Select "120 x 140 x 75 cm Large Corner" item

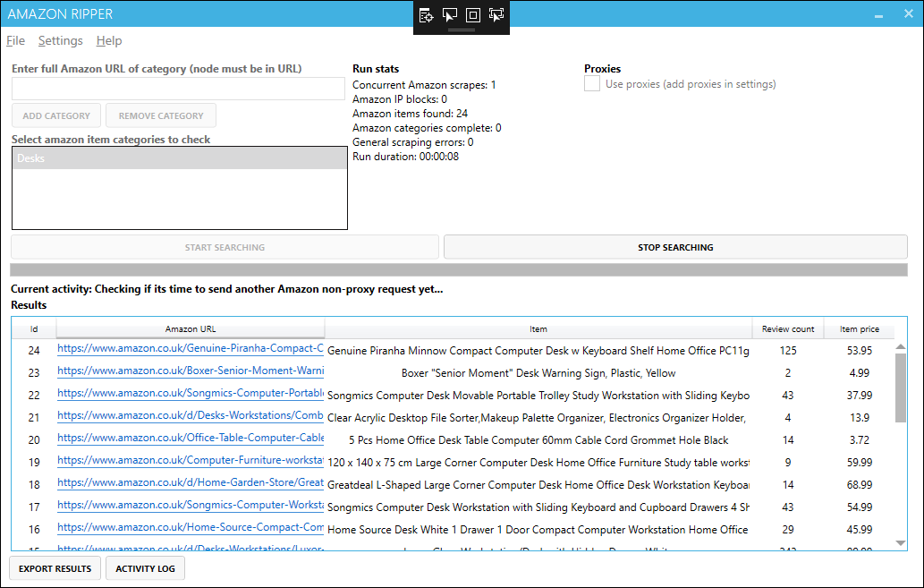[538, 463]
